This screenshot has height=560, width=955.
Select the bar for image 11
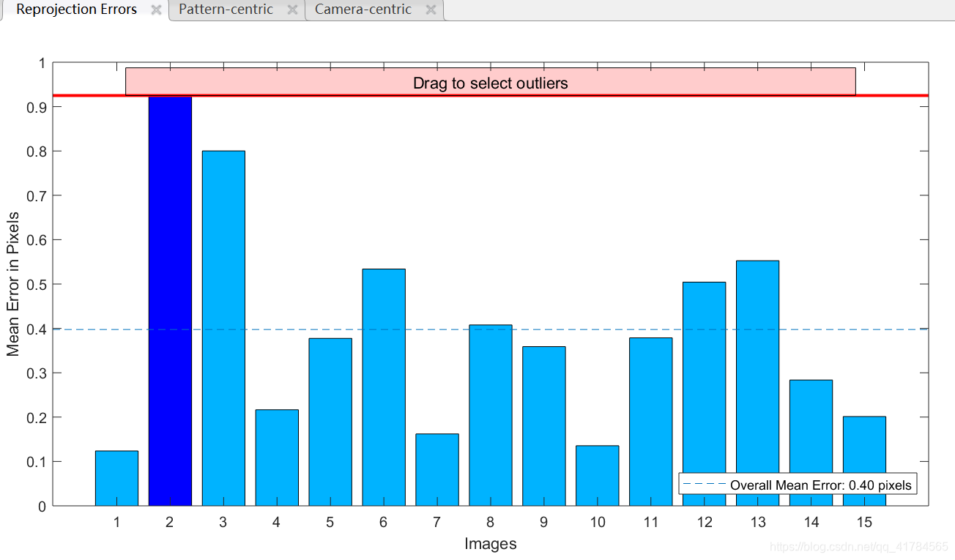coord(651,422)
